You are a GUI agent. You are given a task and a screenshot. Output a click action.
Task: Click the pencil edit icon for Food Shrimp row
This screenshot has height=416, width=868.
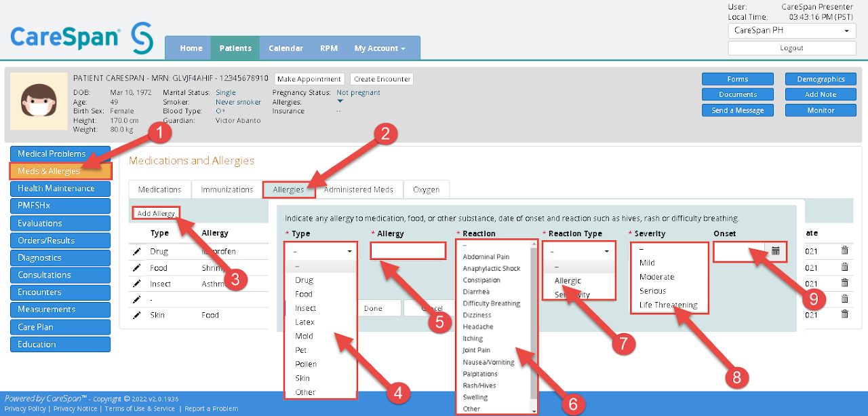coord(137,267)
